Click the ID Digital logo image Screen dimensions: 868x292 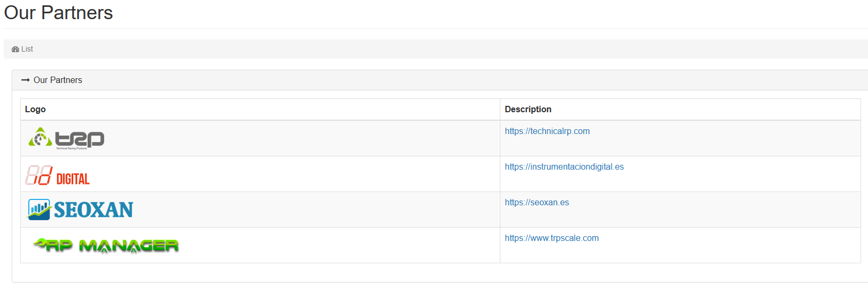tap(57, 174)
